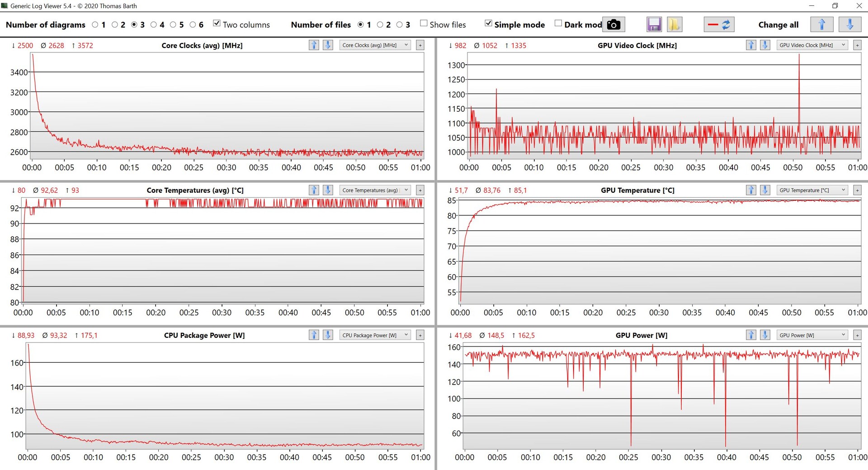868x470 pixels.
Task: Select number of files 1 option
Action: pyautogui.click(x=360, y=24)
